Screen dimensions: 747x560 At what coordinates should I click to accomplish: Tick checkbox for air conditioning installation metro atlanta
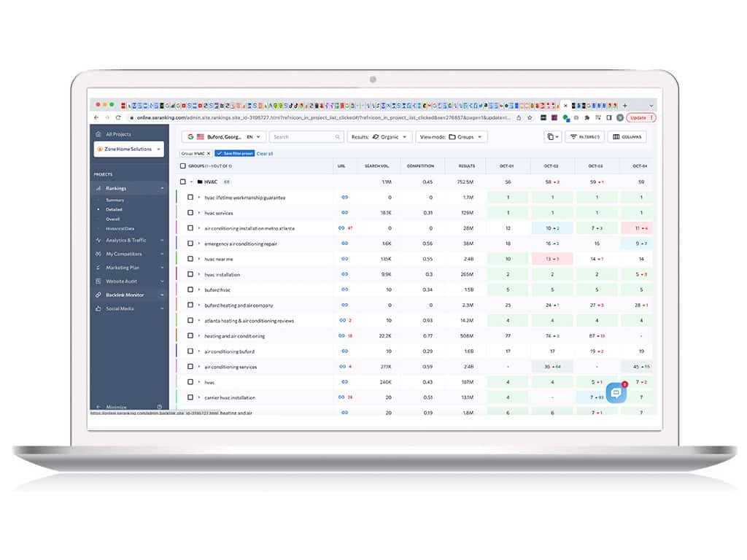[190, 228]
